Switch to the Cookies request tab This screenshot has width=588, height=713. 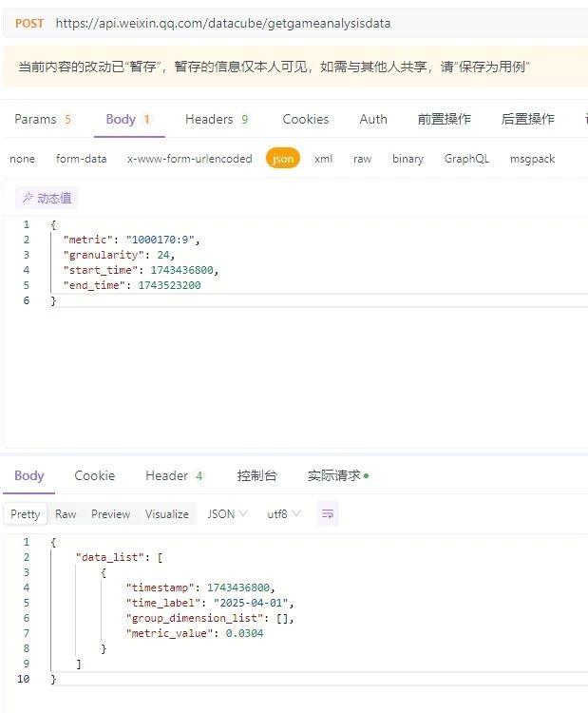click(x=305, y=119)
